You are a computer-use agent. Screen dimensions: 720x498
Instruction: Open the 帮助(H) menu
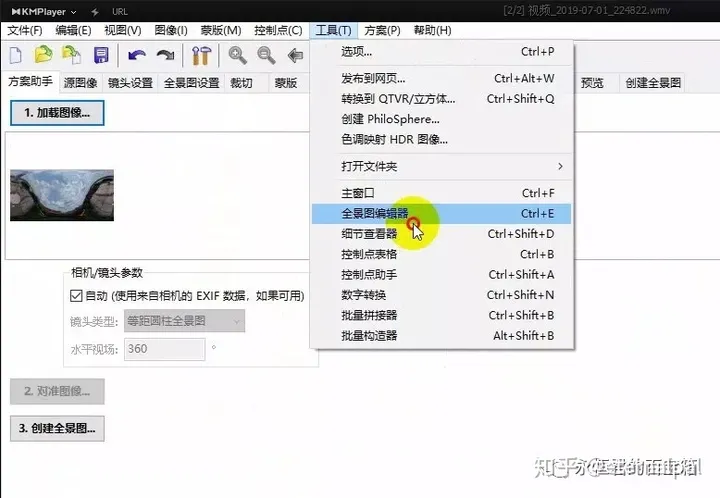click(x=433, y=30)
